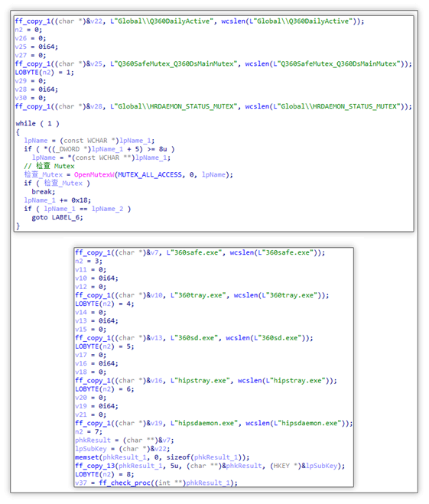Click the pink OpenMutexW function call
Screen dimensions: 429x504
(94, 174)
